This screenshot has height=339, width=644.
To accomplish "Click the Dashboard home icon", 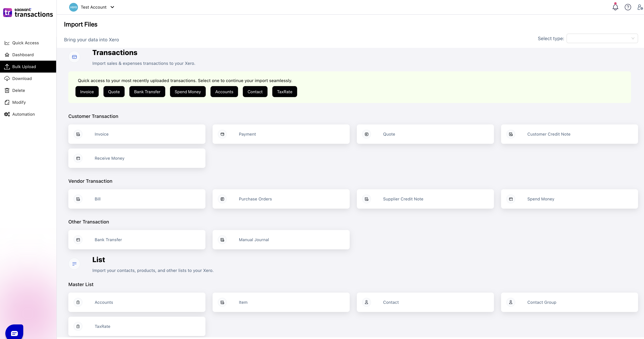I will click(x=7, y=55).
